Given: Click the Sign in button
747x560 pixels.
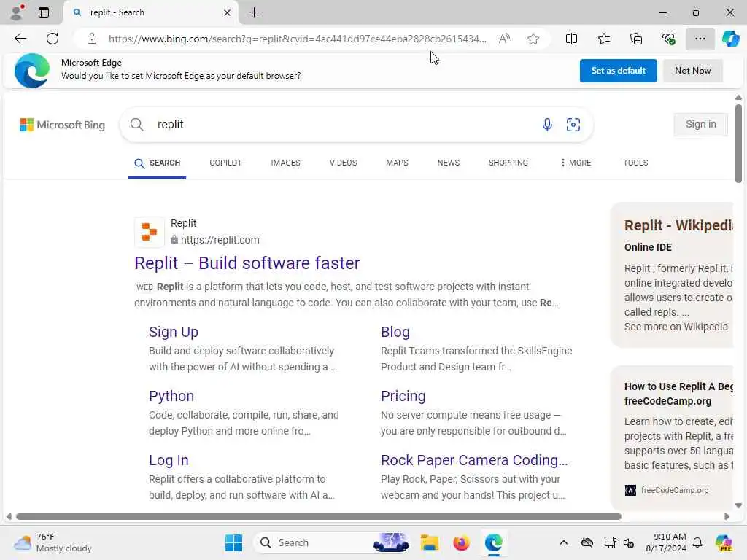Looking at the screenshot, I should pyautogui.click(x=700, y=124).
